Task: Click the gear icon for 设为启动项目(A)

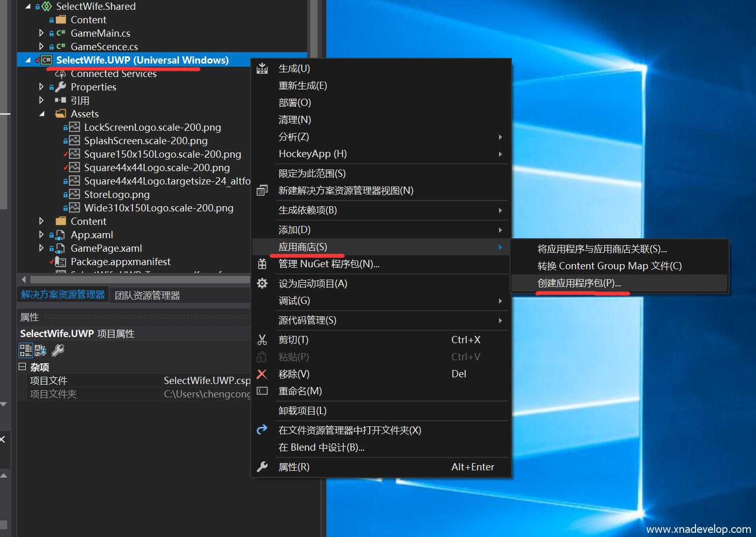Action: pyautogui.click(x=262, y=283)
